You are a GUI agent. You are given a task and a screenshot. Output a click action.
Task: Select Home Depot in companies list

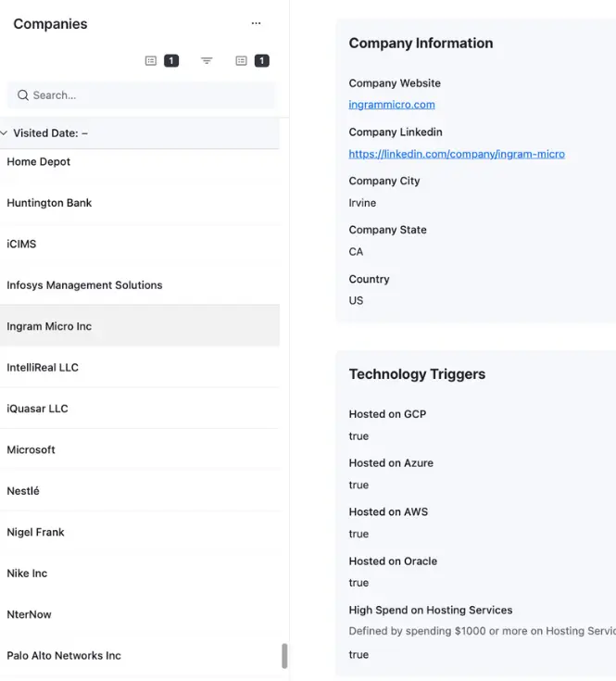pyautogui.click(x=140, y=162)
